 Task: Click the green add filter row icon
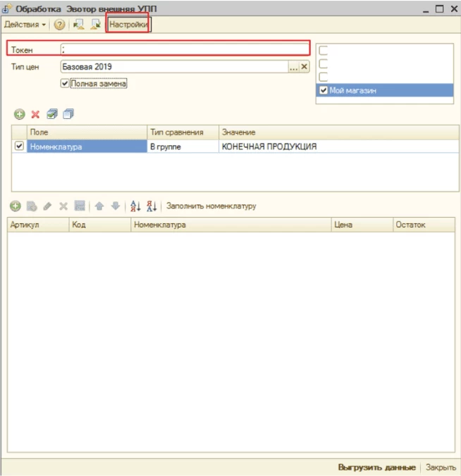(x=19, y=114)
